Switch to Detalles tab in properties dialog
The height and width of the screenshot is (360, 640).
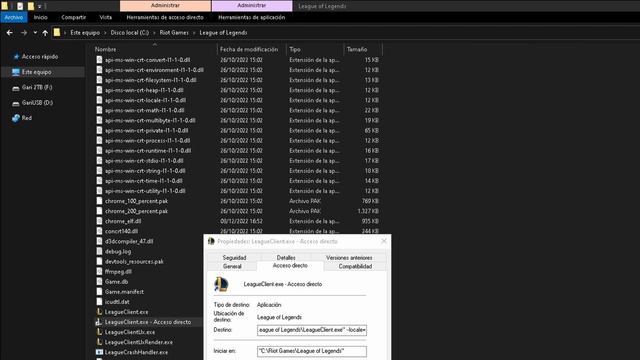286,258
